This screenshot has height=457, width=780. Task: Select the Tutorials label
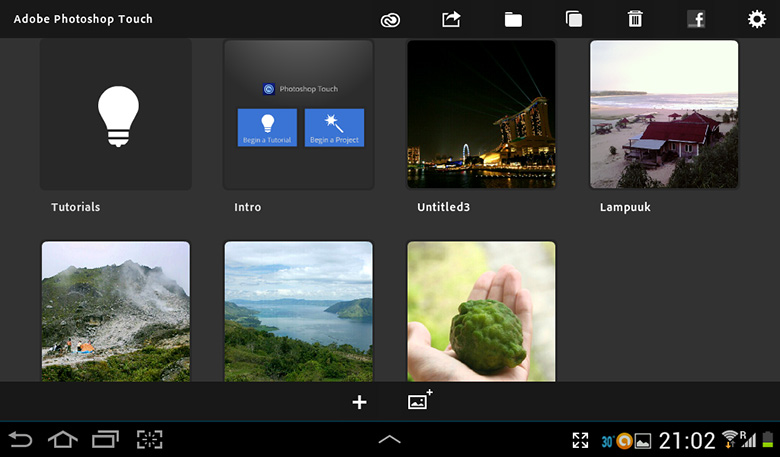point(76,207)
